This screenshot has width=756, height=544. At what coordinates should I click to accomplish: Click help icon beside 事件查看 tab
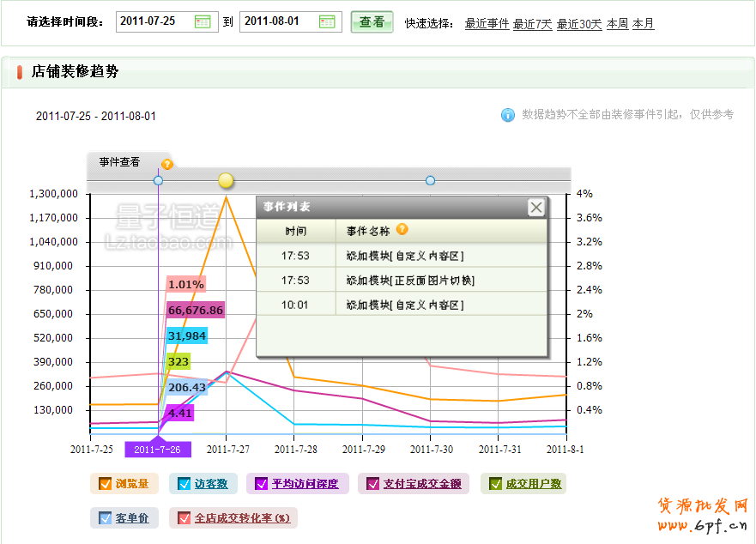tap(167, 164)
